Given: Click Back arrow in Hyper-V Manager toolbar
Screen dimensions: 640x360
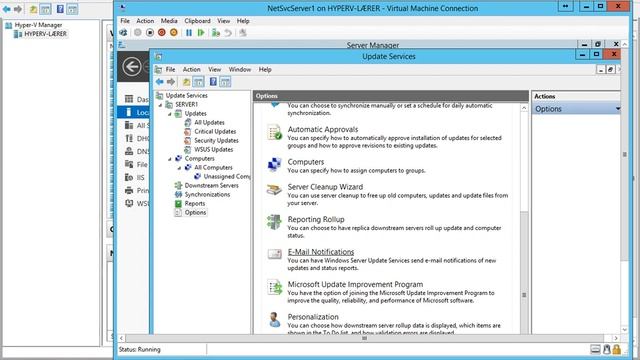Looking at the screenshot, I should click(x=7, y=9).
